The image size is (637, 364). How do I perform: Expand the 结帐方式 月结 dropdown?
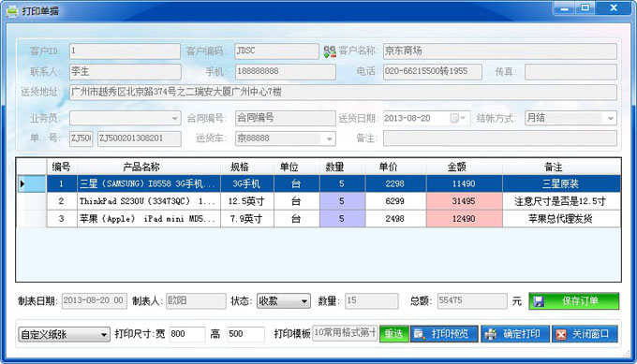pos(610,119)
